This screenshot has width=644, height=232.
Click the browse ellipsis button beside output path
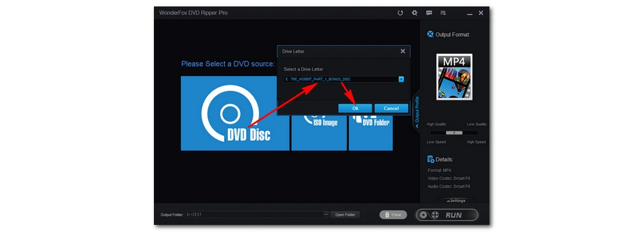(326, 215)
